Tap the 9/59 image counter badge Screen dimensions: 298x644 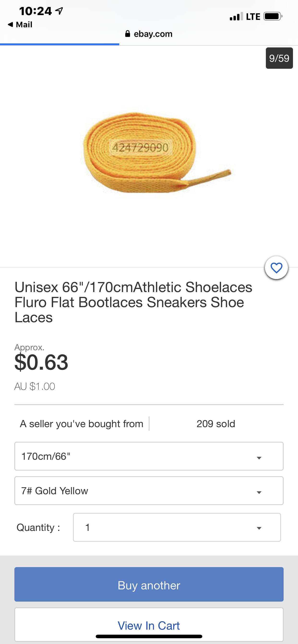click(x=279, y=58)
